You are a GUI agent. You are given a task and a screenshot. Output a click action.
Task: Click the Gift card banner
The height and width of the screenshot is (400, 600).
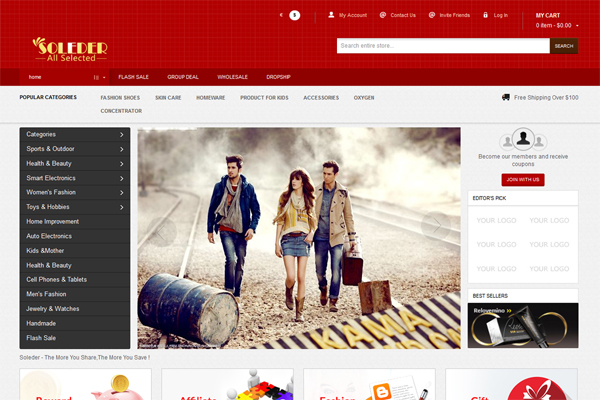click(512, 384)
